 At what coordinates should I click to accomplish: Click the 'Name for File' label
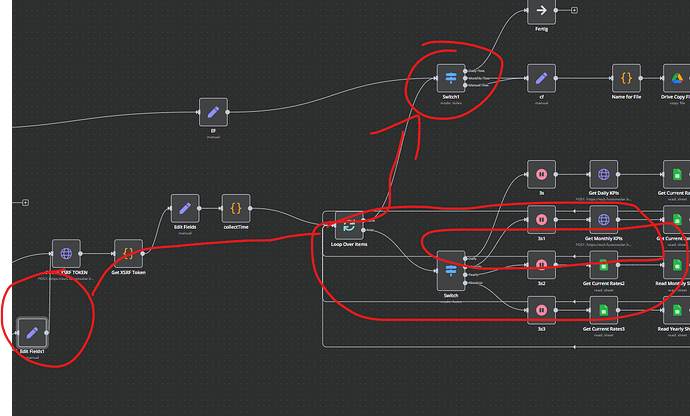pyautogui.click(x=626, y=97)
